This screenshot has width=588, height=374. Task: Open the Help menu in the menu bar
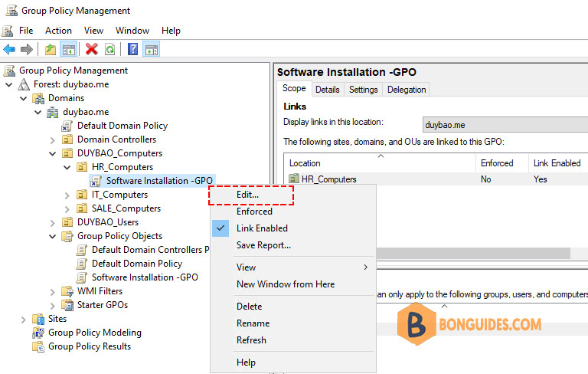171,31
